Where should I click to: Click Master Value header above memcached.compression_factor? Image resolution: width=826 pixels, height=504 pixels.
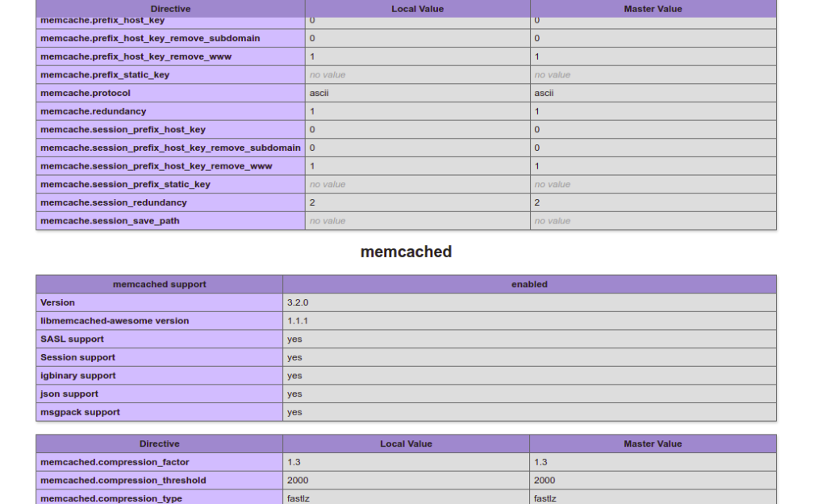pos(653,444)
